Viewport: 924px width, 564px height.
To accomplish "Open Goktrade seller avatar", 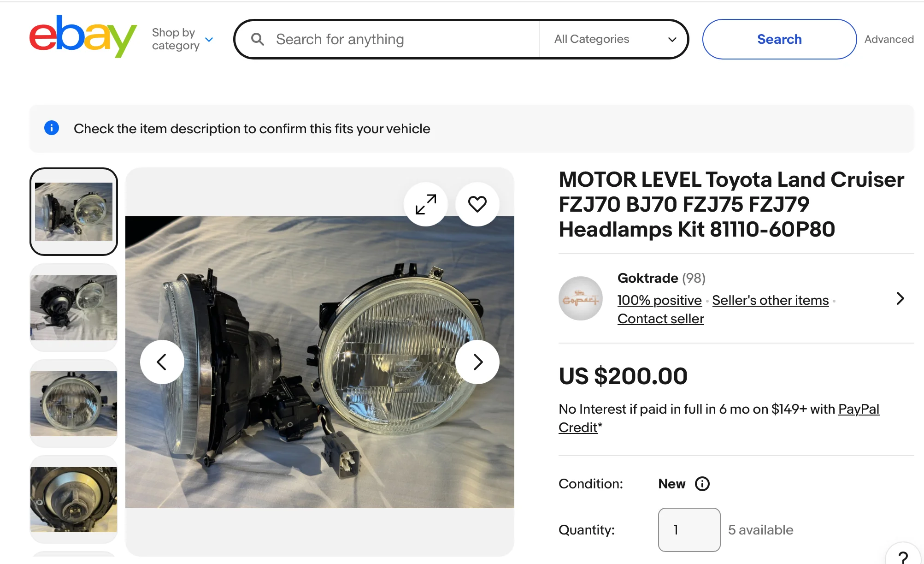I will (x=580, y=298).
